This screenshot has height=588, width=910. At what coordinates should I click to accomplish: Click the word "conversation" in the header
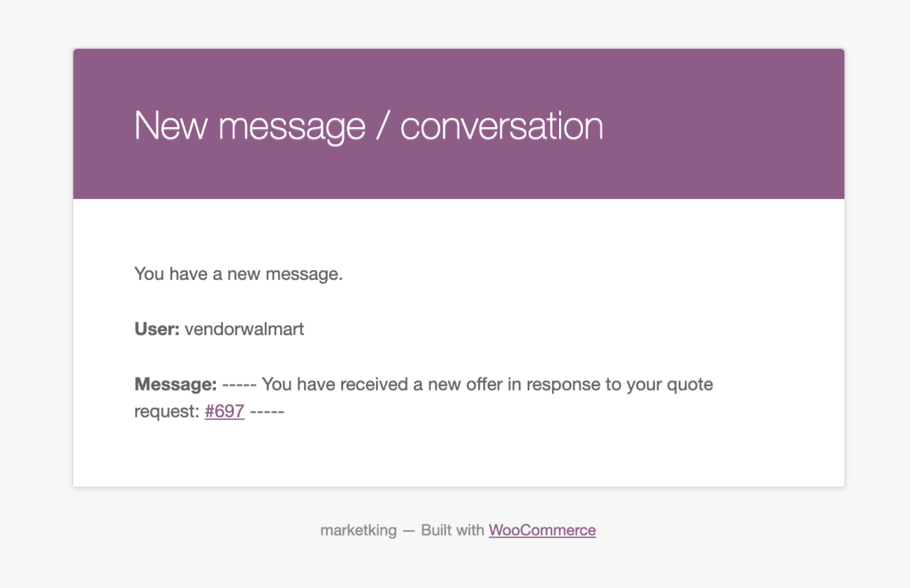point(502,125)
